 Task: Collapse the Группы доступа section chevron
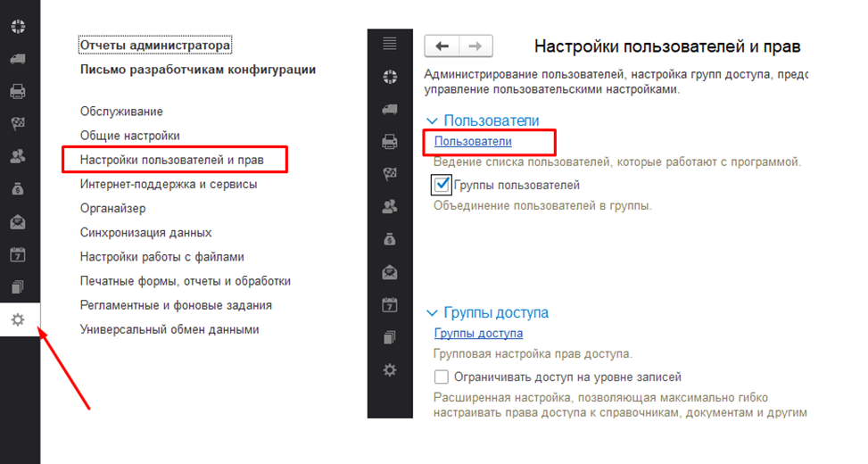(x=433, y=313)
